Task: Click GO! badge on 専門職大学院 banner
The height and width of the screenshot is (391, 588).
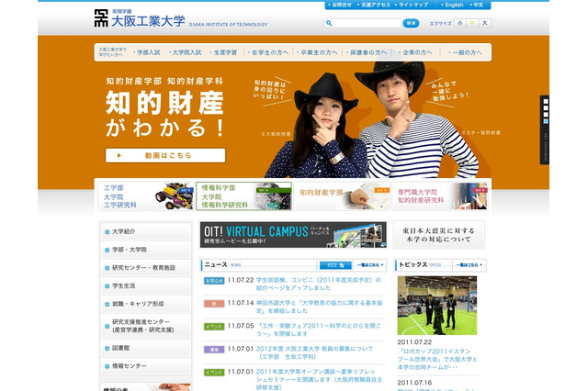Action: click(480, 190)
